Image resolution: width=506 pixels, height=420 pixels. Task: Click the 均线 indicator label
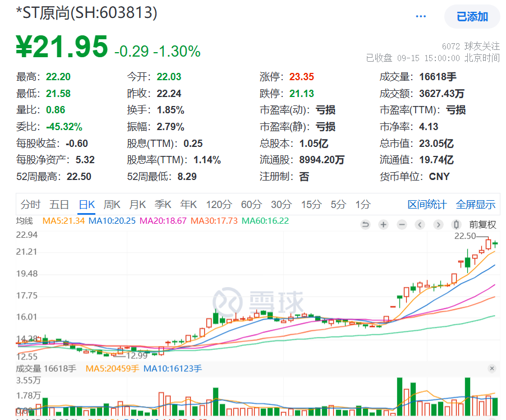(25, 221)
